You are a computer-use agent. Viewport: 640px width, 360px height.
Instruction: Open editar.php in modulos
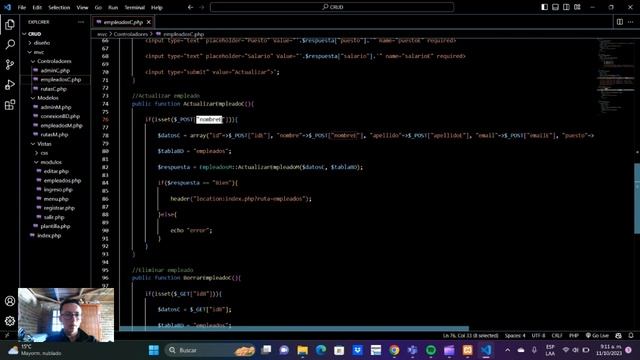click(x=56, y=171)
